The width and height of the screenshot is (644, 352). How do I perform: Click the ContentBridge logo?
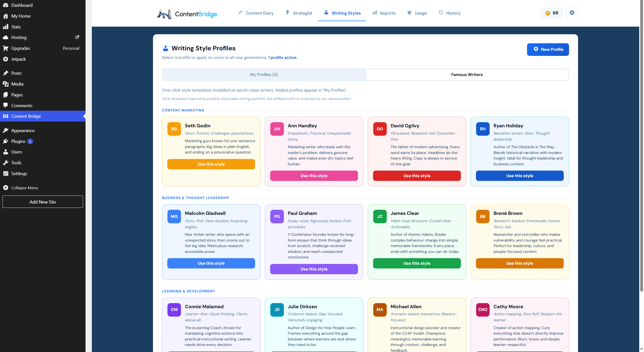[187, 14]
